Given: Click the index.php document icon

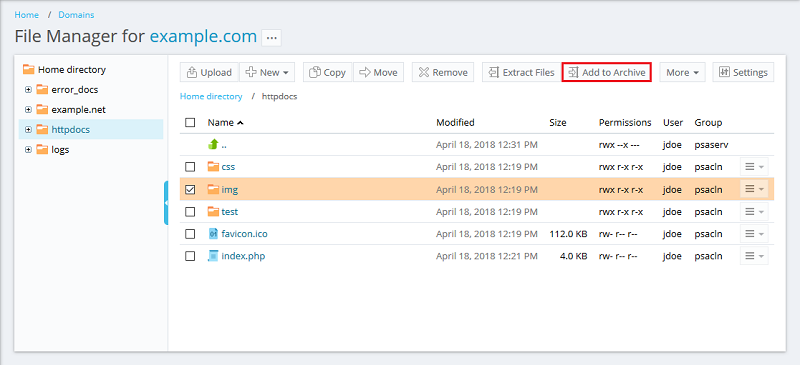Looking at the screenshot, I should [x=213, y=256].
